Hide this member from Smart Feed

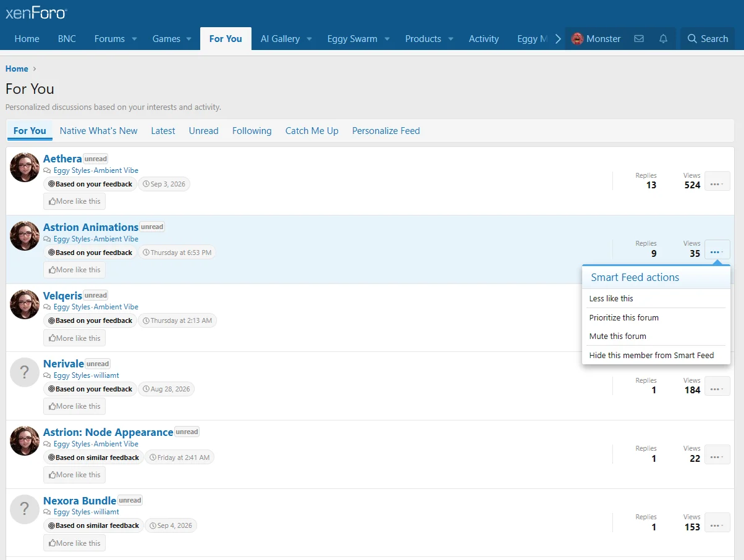point(656,355)
